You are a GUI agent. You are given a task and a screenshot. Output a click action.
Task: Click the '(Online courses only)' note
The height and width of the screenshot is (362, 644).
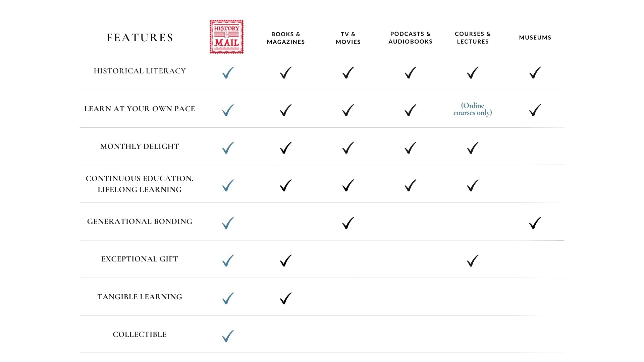tap(473, 109)
